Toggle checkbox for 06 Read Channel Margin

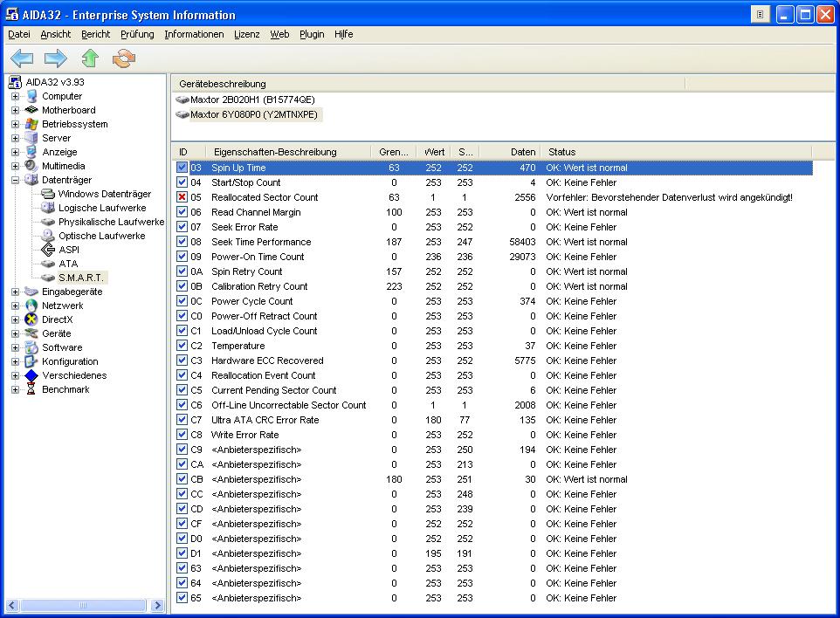click(182, 212)
